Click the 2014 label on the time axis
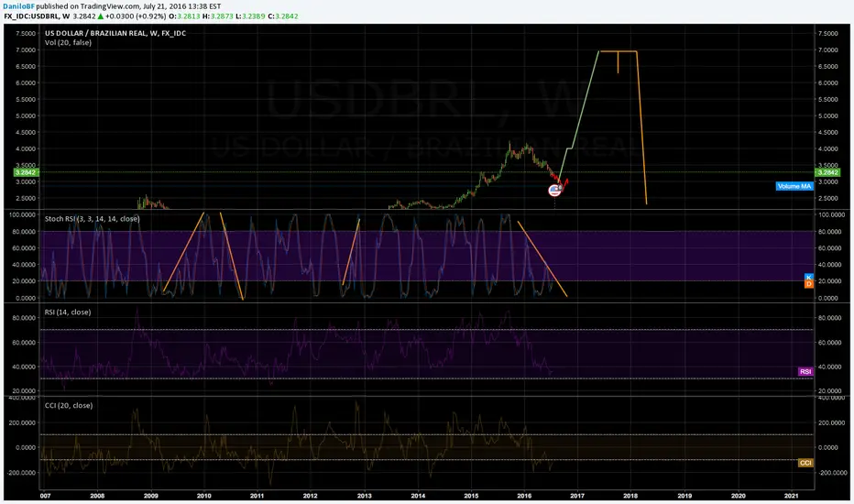The height and width of the screenshot is (504, 854). click(418, 496)
